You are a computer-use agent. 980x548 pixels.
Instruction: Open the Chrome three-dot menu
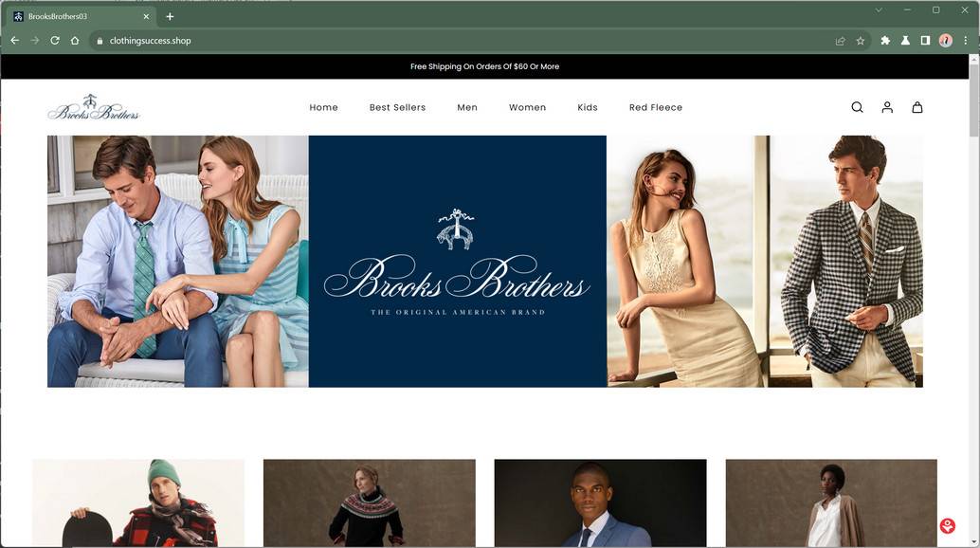(x=966, y=41)
